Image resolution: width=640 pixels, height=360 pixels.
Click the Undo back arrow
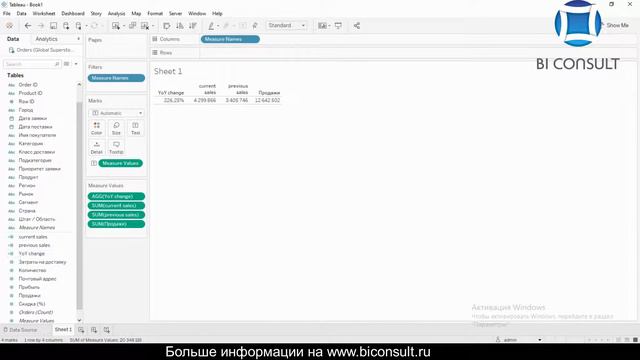click(28, 26)
